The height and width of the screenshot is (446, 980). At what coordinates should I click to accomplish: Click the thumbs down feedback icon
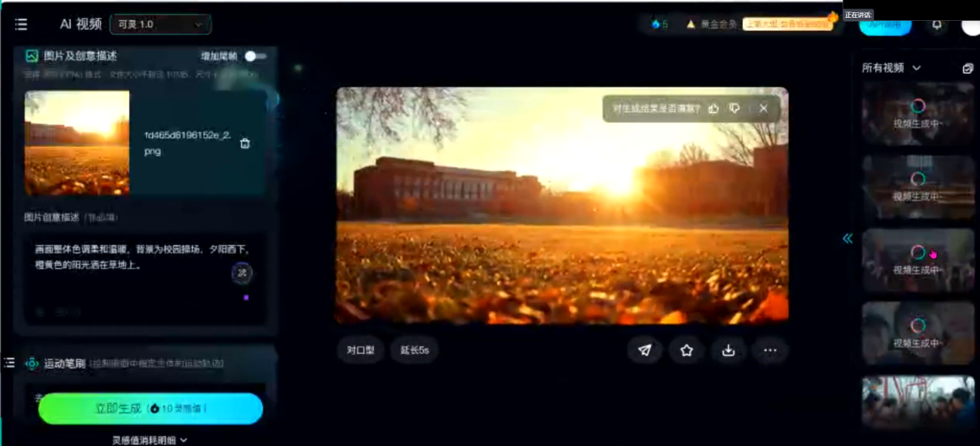click(734, 109)
